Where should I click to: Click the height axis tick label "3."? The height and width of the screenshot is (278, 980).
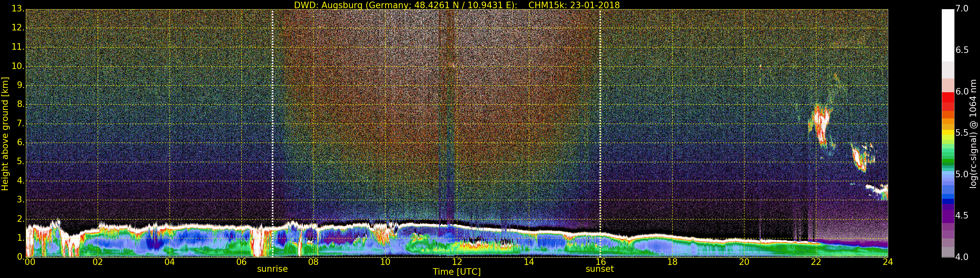21,200
